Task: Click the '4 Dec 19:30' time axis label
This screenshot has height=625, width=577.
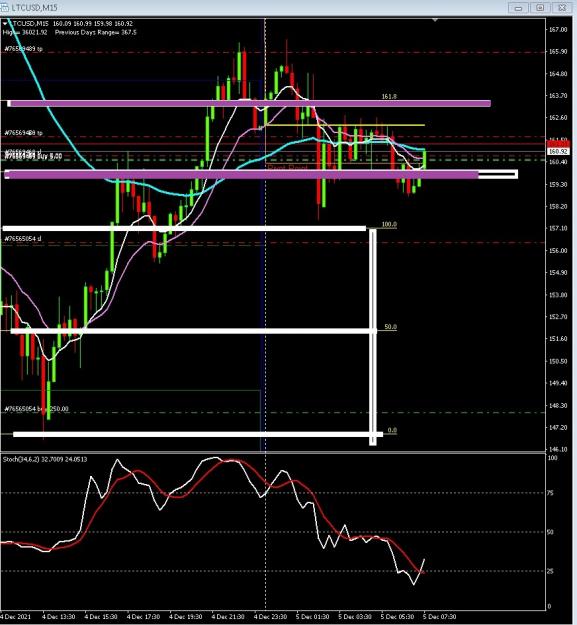Action: tap(186, 617)
